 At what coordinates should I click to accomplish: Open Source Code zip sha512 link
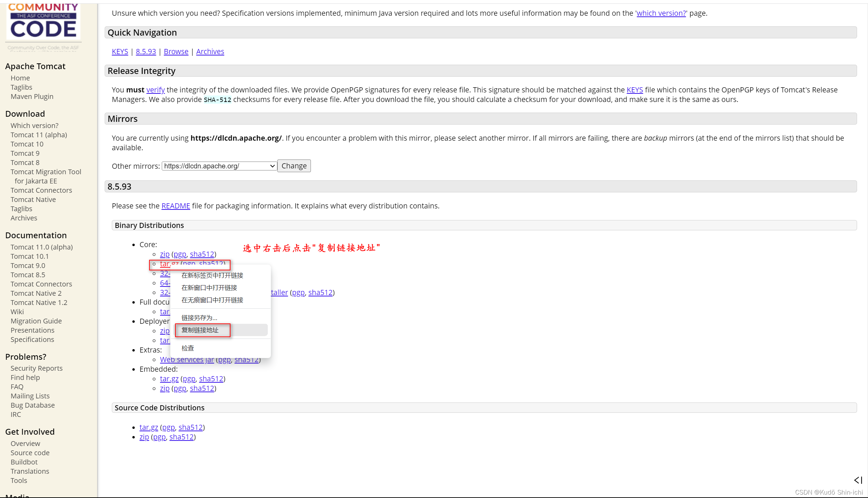[182, 437]
